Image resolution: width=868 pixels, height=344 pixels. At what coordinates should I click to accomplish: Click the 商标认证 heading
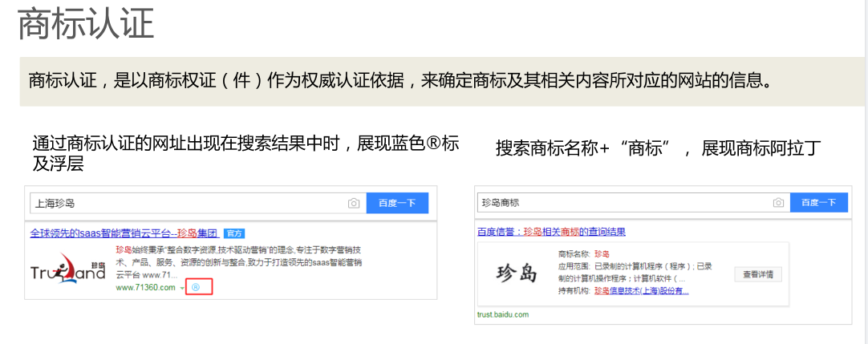point(86,24)
